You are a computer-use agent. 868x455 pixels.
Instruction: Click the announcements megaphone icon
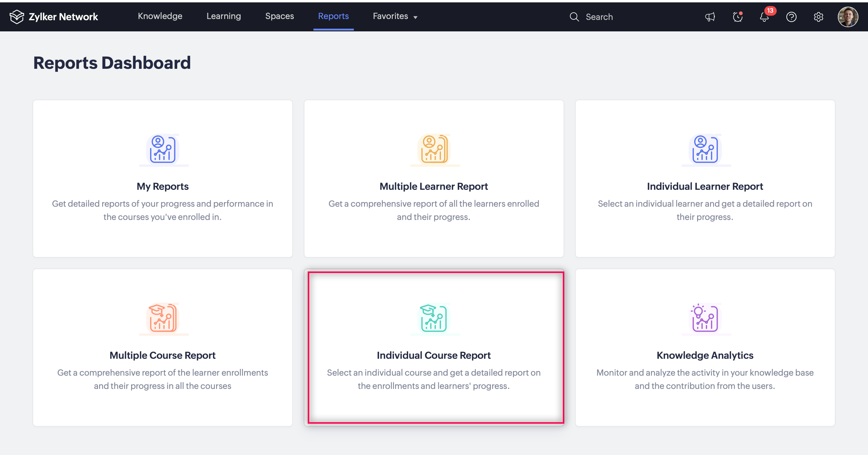pos(710,17)
